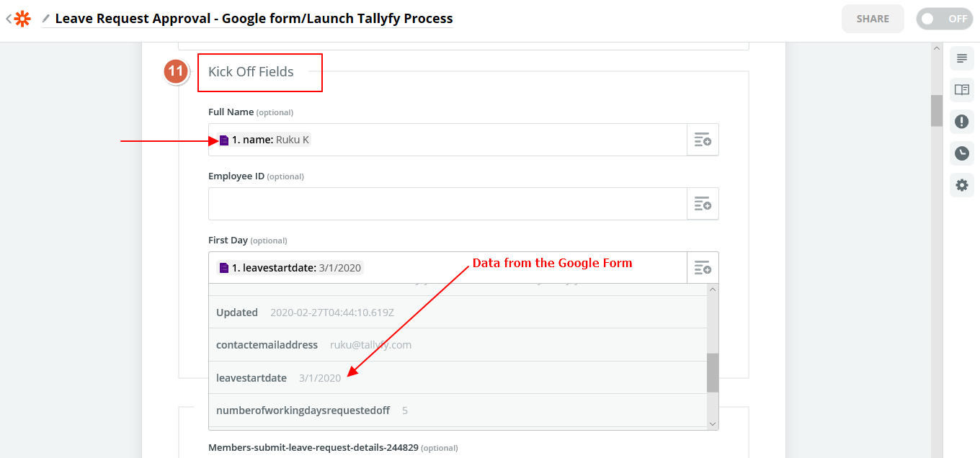Click the SHARE button
Screen dimensions: 980x458
coord(873,19)
